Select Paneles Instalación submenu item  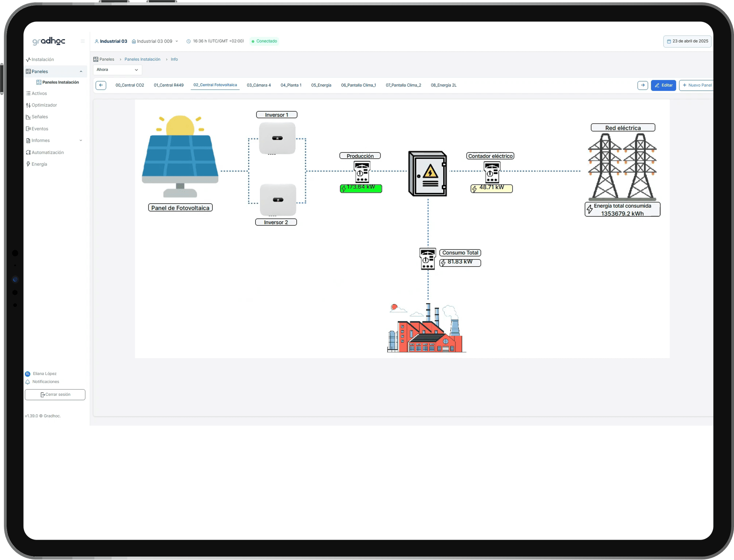pyautogui.click(x=58, y=82)
